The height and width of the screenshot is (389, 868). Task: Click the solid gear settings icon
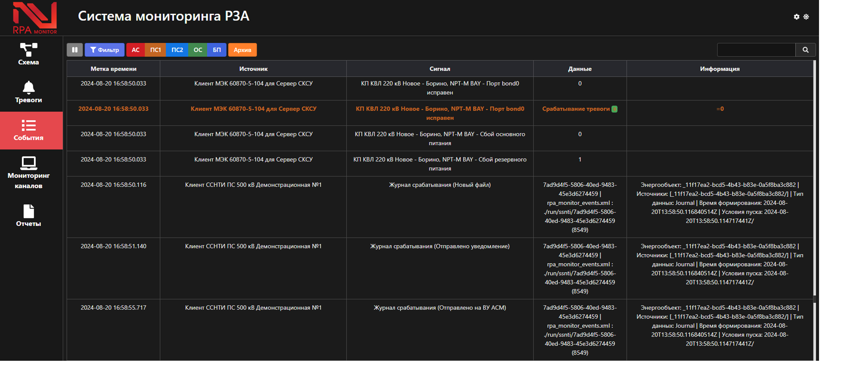pos(796,17)
